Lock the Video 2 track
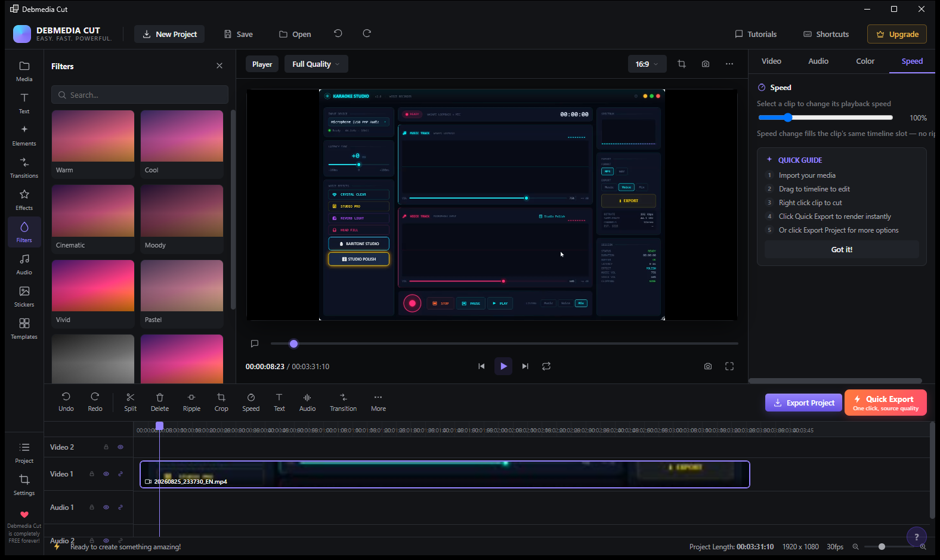The height and width of the screenshot is (560, 940). pos(106,447)
